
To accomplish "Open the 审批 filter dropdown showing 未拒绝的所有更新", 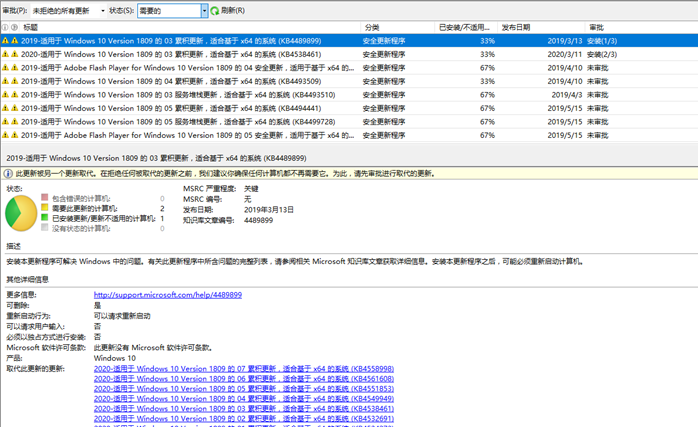I will pos(69,11).
